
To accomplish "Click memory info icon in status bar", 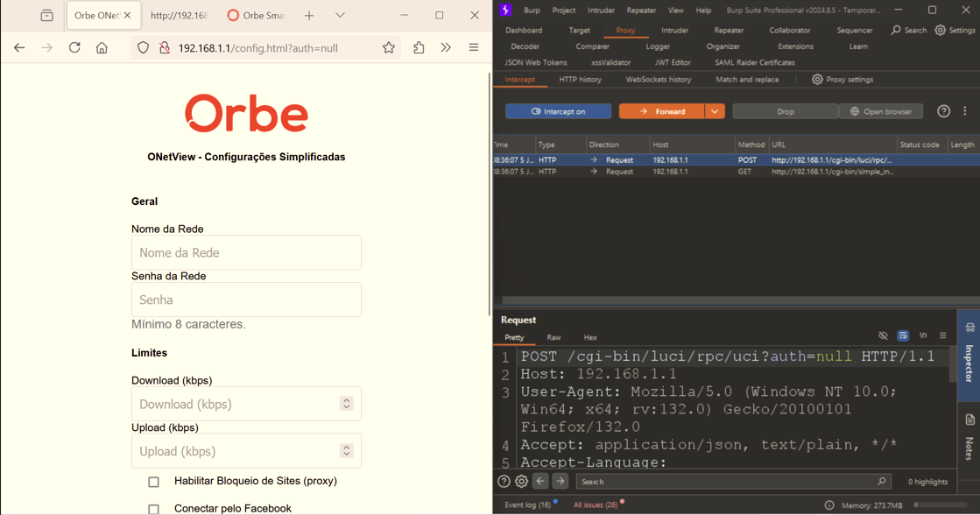I will [x=829, y=505].
